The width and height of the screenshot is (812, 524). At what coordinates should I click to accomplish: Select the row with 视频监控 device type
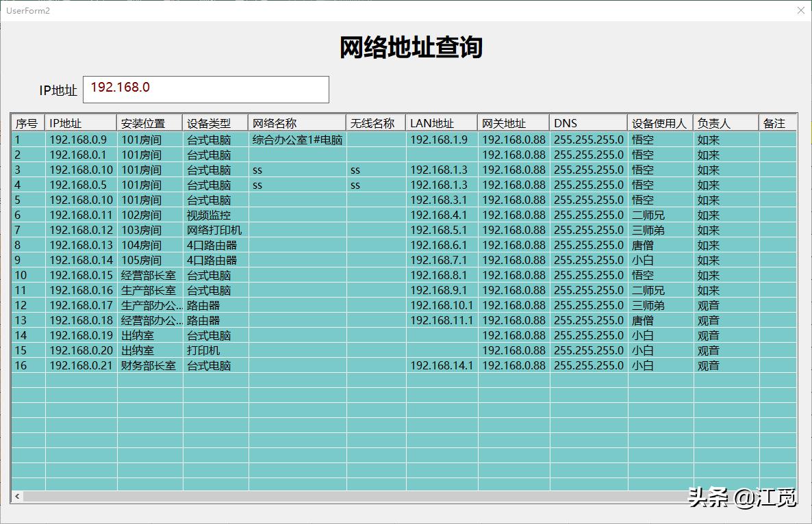point(205,215)
